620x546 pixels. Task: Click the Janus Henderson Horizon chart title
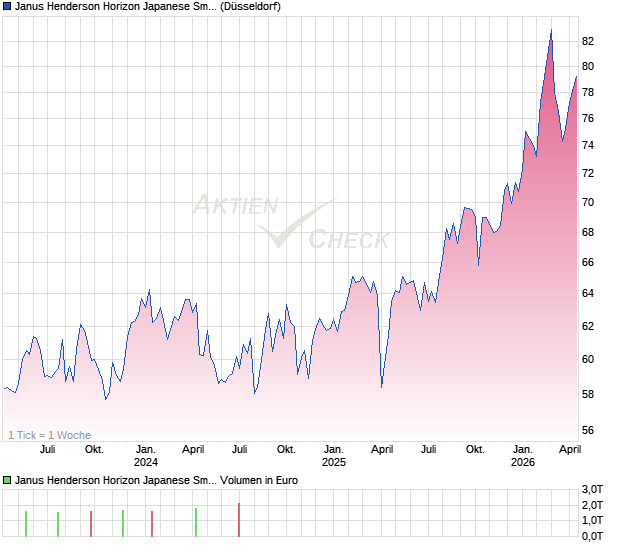(x=146, y=7)
